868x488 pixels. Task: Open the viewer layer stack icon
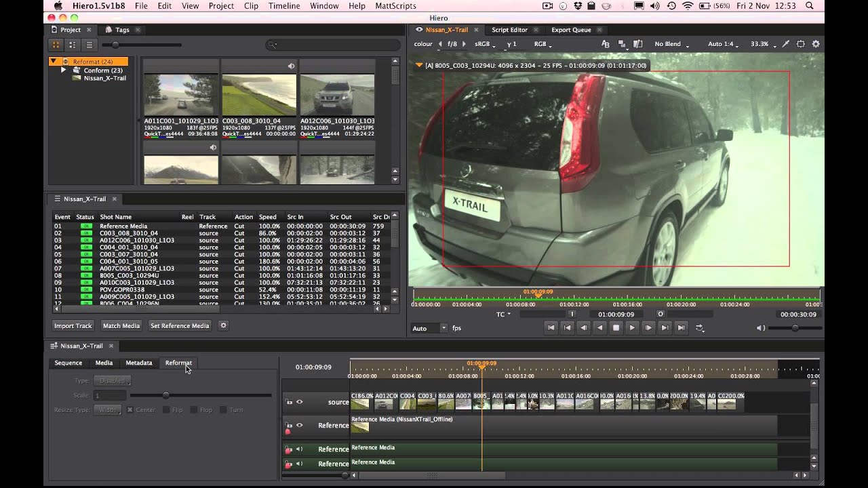622,44
